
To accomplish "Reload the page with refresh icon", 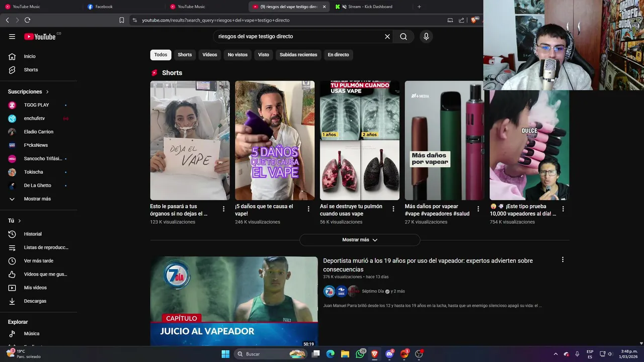I will pos(27,20).
